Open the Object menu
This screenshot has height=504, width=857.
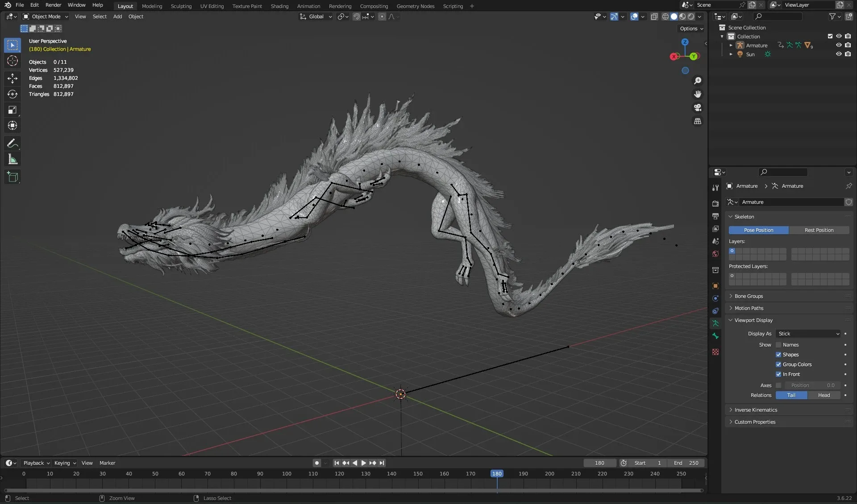(x=136, y=17)
